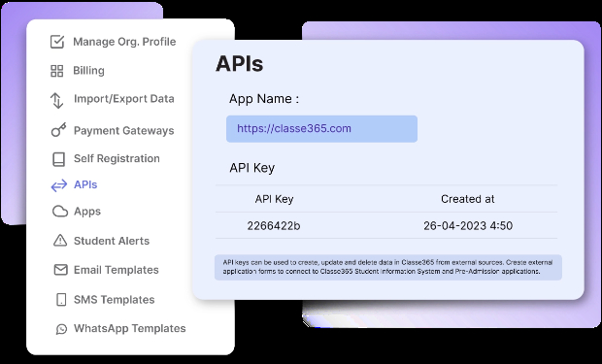Click the Payment Gateways key icon
602x364 pixels.
tap(58, 130)
